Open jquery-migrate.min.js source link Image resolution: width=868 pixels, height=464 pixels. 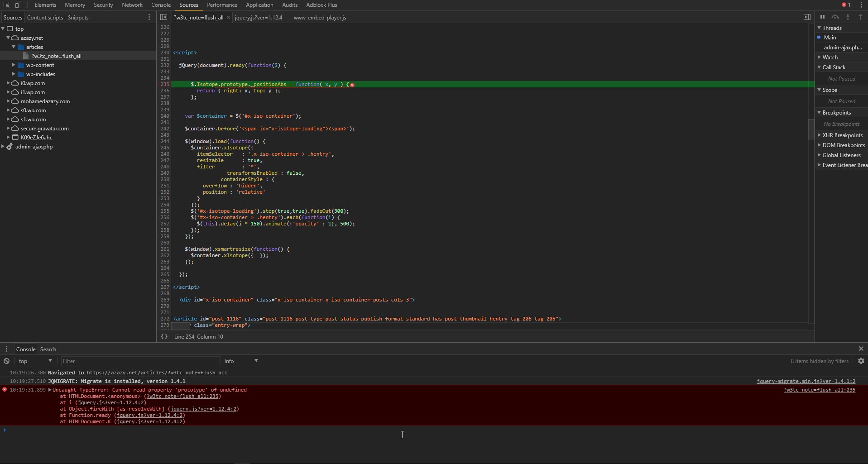[x=806, y=381]
